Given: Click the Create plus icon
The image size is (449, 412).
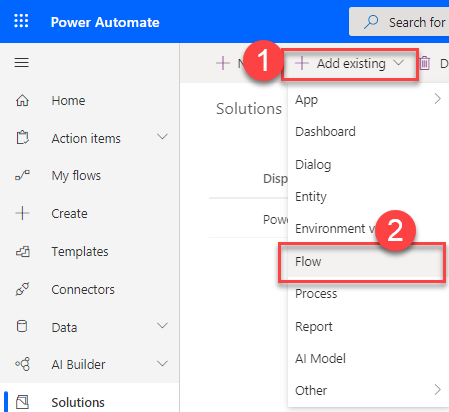Looking at the screenshot, I should (x=22, y=213).
